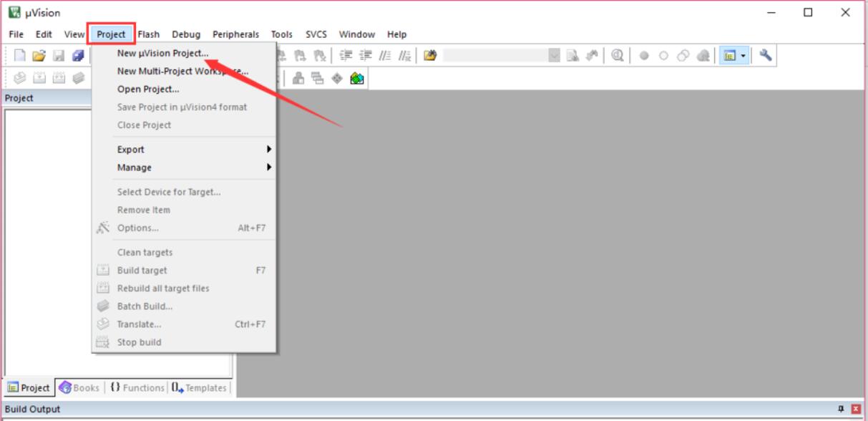Open the Tools menu
The image size is (868, 421).
click(x=281, y=34)
